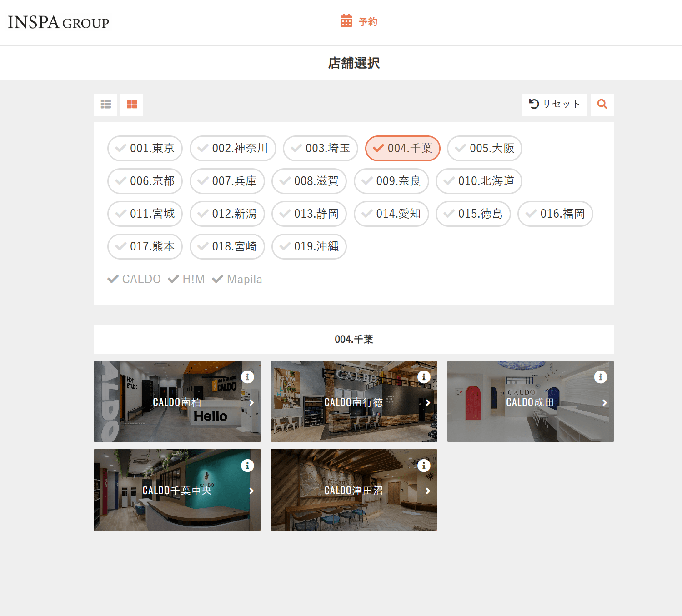
Task: Switch to list view layout icon
Action: (x=105, y=105)
